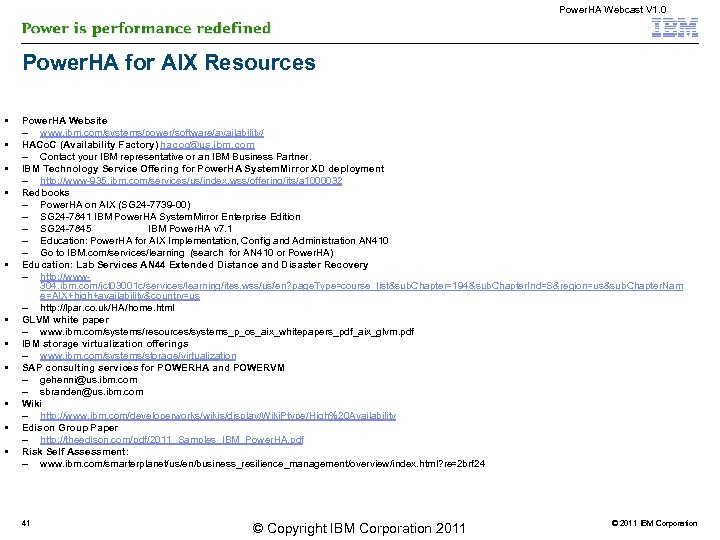Select the http://lpar.co.uk/HA/home.html text
720x540 pixels.
tap(107, 308)
